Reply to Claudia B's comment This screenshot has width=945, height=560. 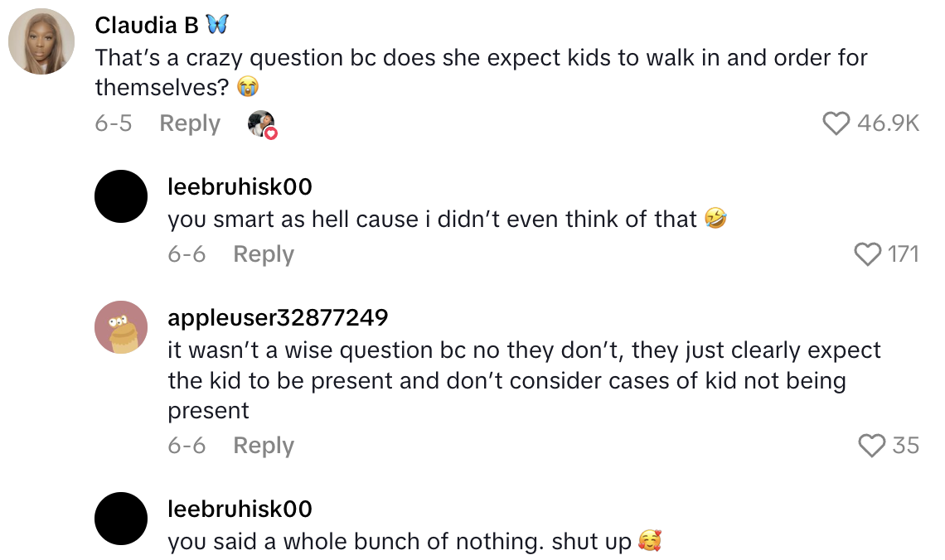click(x=190, y=123)
